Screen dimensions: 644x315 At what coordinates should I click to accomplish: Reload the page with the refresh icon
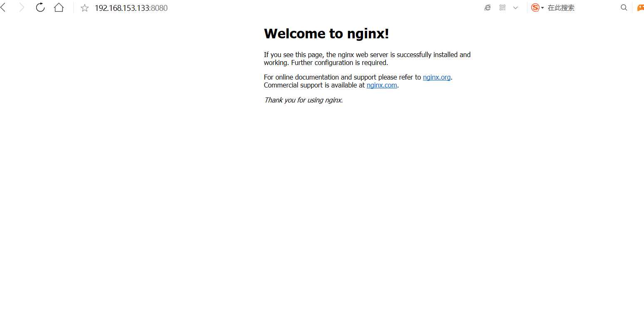[40, 7]
